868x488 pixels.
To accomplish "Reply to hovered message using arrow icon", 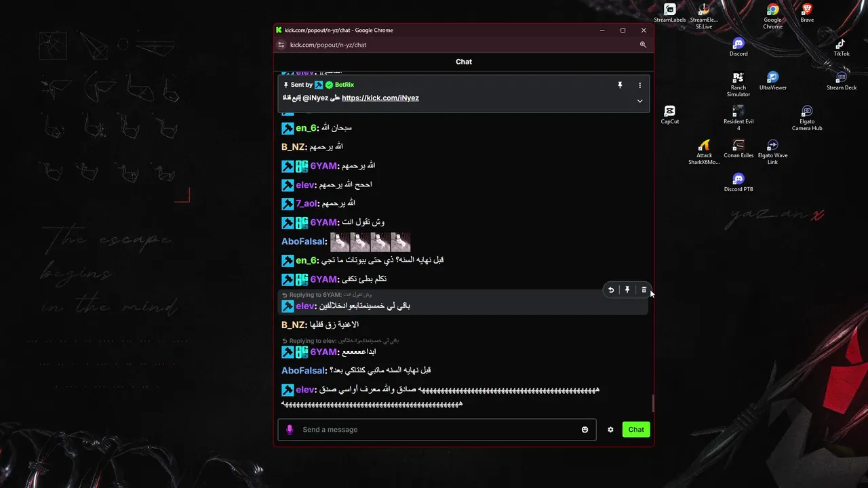I will click(x=611, y=290).
